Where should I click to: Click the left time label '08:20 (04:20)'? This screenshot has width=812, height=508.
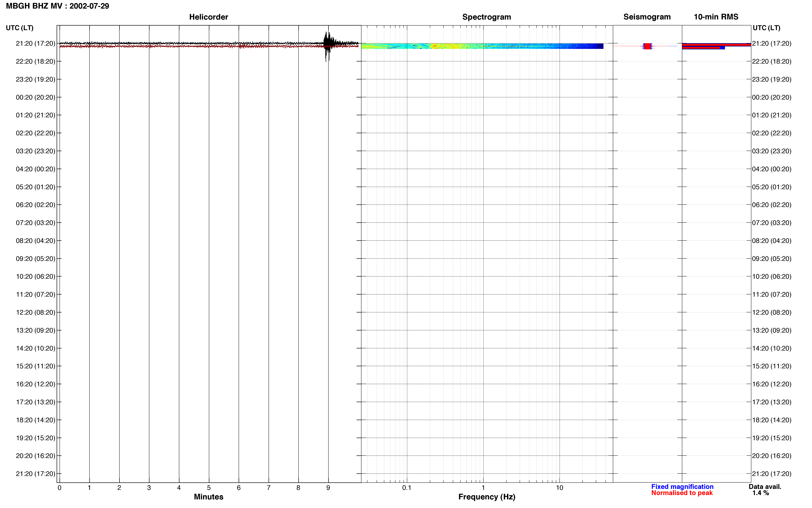pyautogui.click(x=36, y=241)
